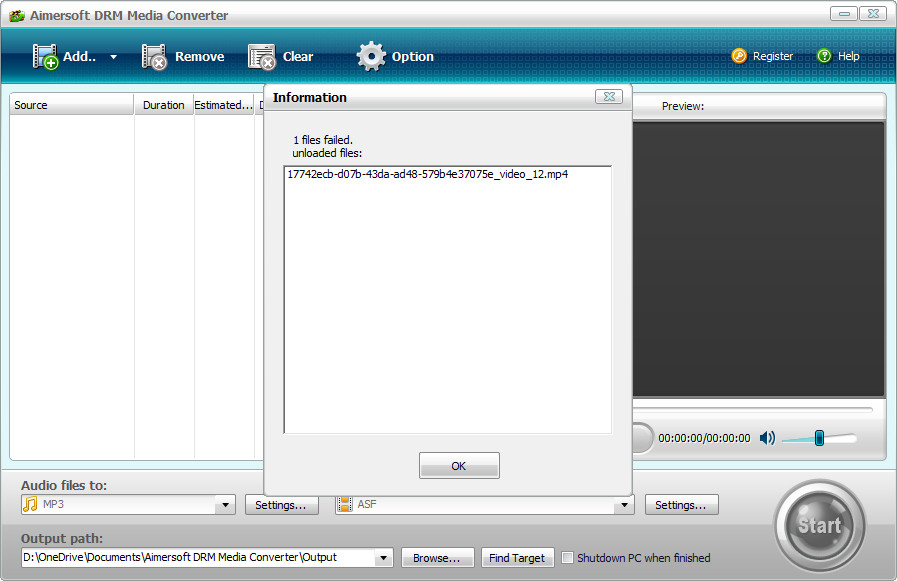Click the orange Register key icon
Image resolution: width=897 pixels, height=581 pixels.
click(x=739, y=56)
